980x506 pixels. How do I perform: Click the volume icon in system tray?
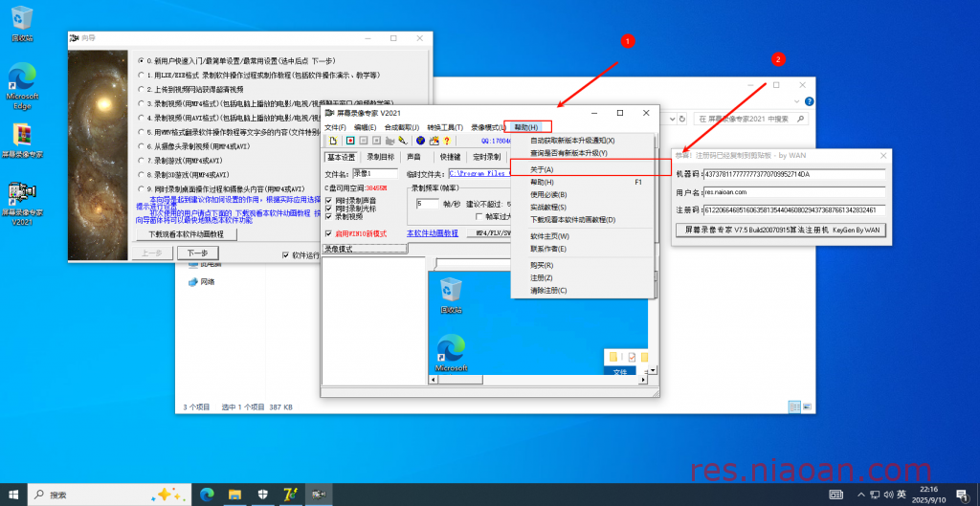click(887, 495)
